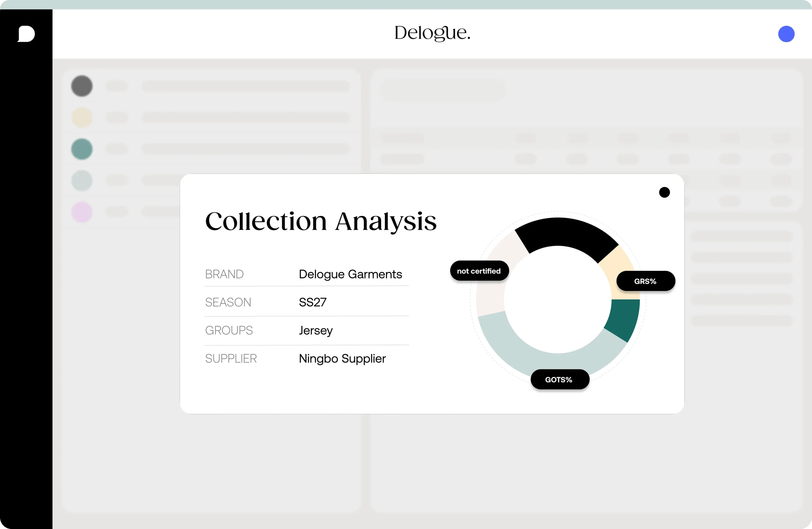Select the light mint status dot
The image size is (812, 529).
(82, 180)
